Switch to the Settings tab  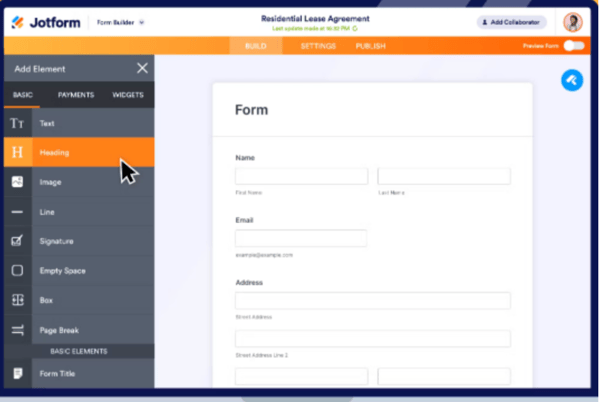[x=317, y=46]
